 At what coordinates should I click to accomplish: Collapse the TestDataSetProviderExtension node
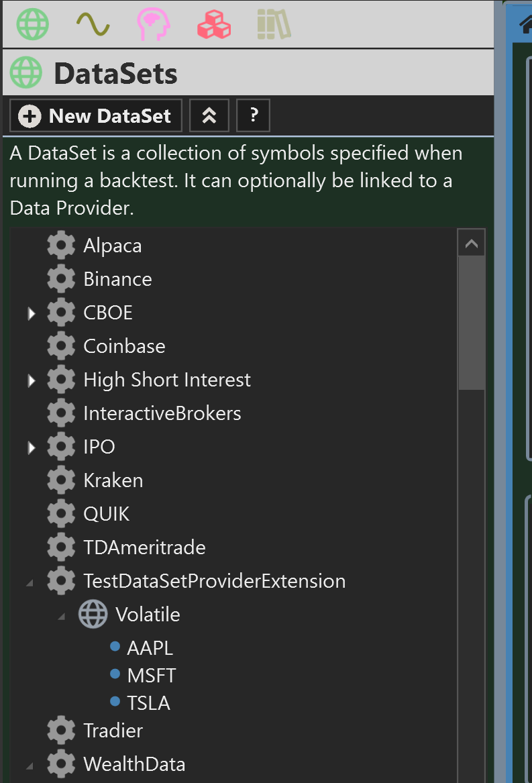(x=29, y=580)
